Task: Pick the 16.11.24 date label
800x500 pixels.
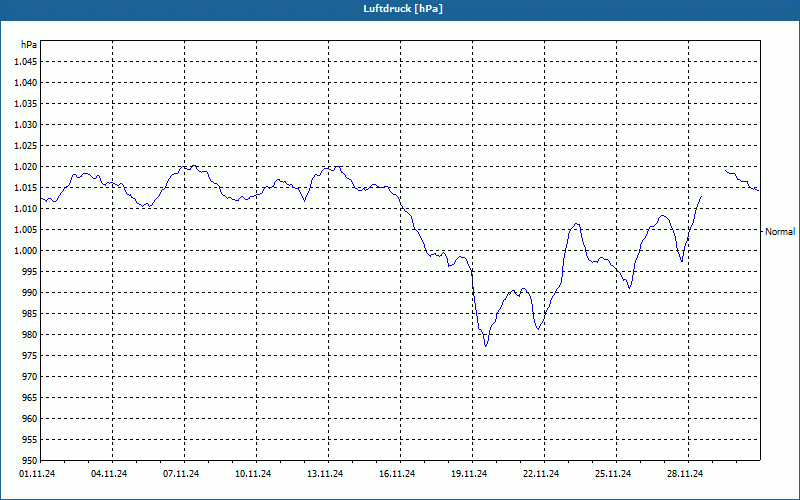Action: [397, 473]
